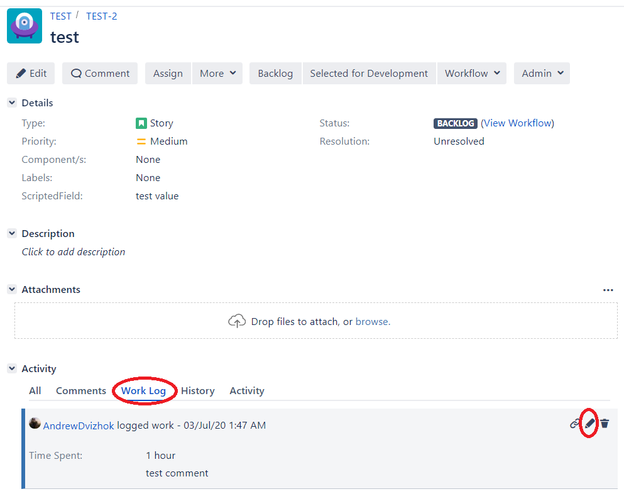Click the cloud upload icon in the attachment drop zone

[x=237, y=321]
